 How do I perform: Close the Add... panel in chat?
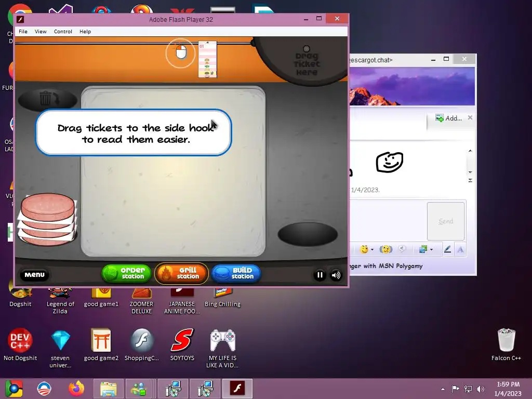[x=470, y=117]
